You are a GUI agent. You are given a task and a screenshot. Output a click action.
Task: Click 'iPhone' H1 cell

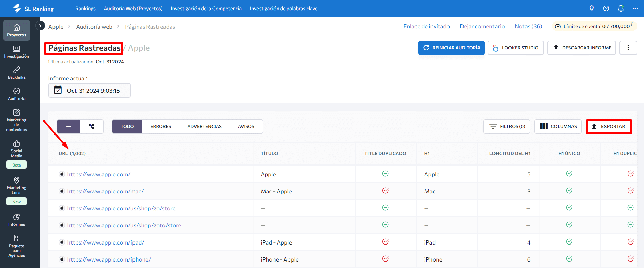tap(433, 259)
